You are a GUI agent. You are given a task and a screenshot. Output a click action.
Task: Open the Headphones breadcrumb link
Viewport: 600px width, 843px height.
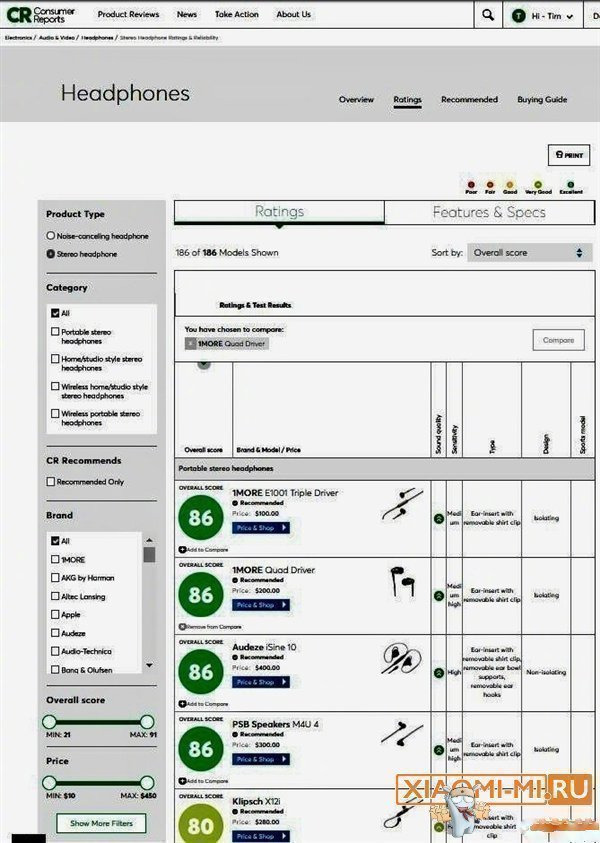click(97, 38)
